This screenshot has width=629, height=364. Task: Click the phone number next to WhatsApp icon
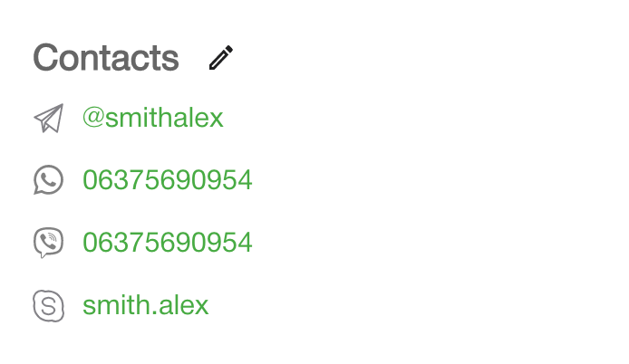click(x=167, y=180)
